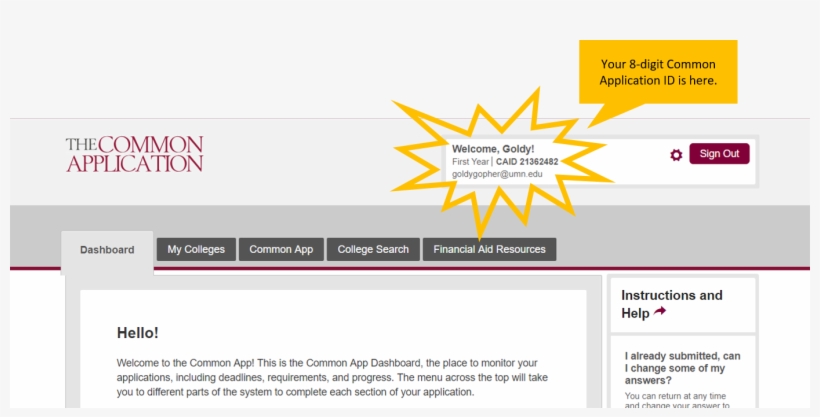This screenshot has width=820, height=417.
Task: Open the Instructions and Help heading
Action: coord(672,304)
